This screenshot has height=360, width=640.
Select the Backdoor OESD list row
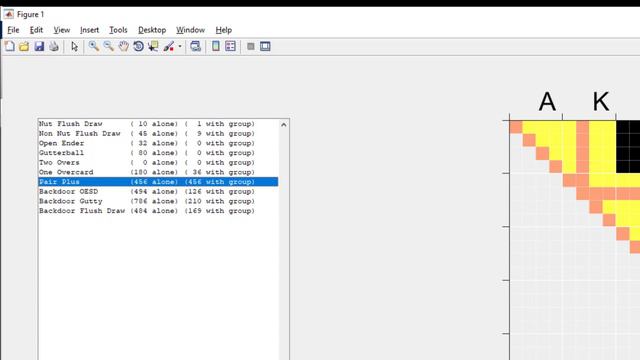(158, 191)
